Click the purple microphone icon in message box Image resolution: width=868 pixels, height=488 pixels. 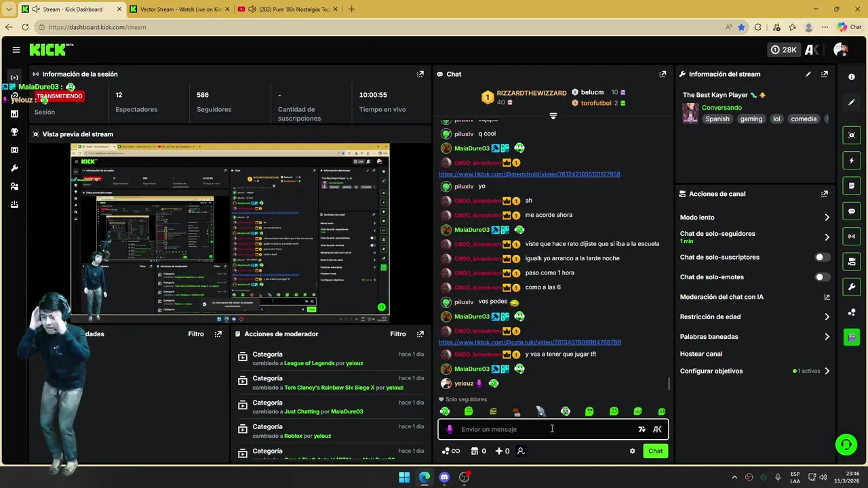(x=449, y=429)
